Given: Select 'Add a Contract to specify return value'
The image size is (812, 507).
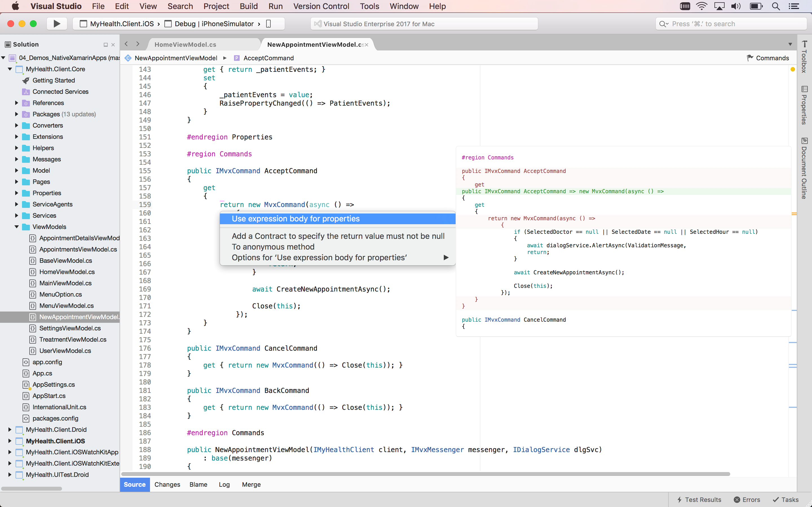Looking at the screenshot, I should [338, 236].
